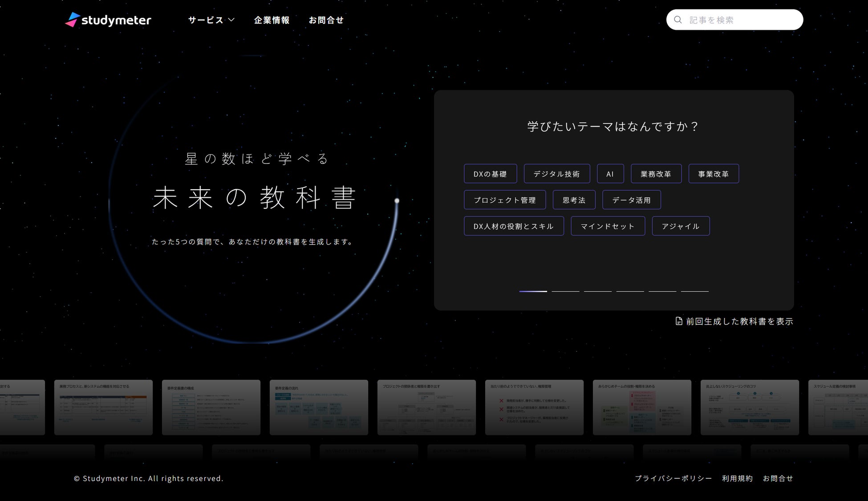
Task: Click the second step progress indicator bar
Action: (x=565, y=291)
